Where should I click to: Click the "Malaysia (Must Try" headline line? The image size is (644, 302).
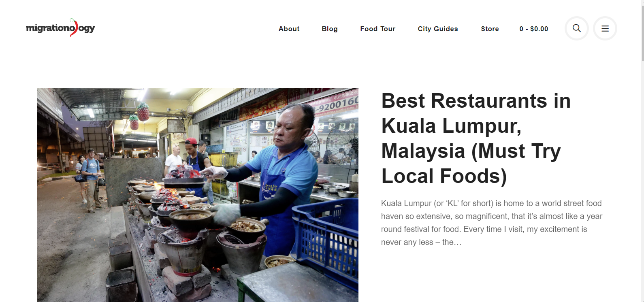[471, 151]
